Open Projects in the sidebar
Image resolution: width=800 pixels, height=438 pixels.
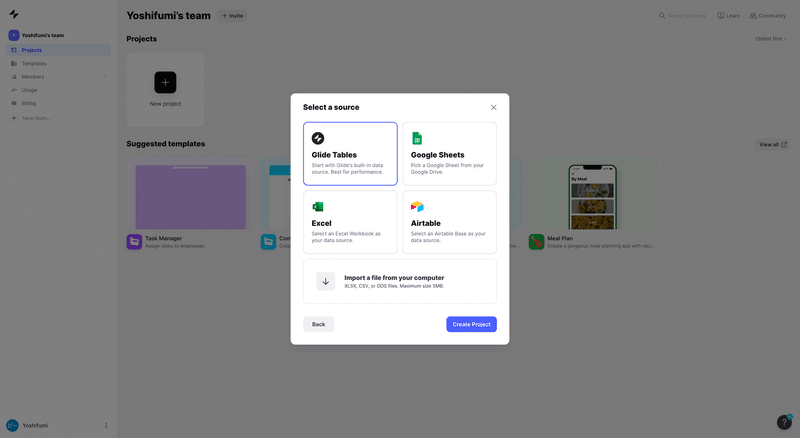click(x=58, y=50)
